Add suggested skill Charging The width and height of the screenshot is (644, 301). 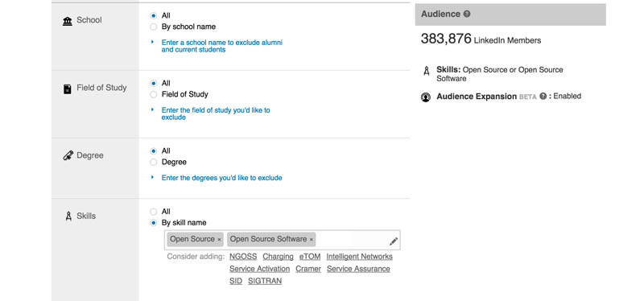pyautogui.click(x=278, y=257)
